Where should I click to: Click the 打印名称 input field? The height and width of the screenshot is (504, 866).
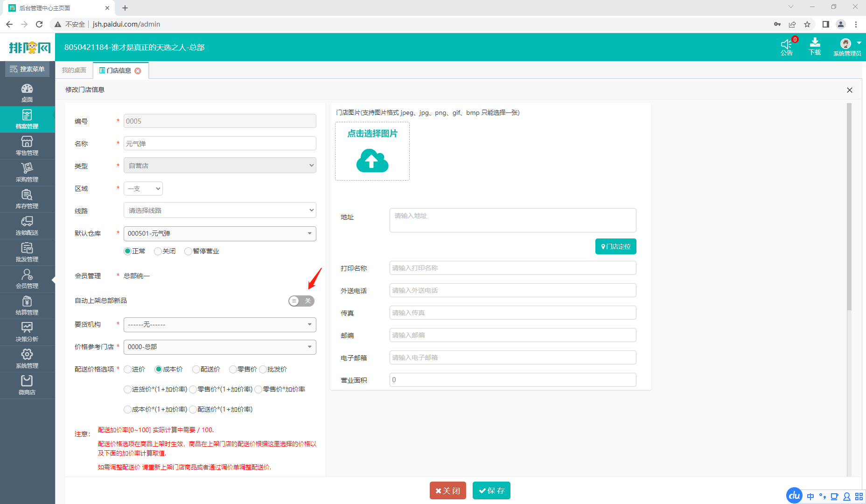pos(513,268)
